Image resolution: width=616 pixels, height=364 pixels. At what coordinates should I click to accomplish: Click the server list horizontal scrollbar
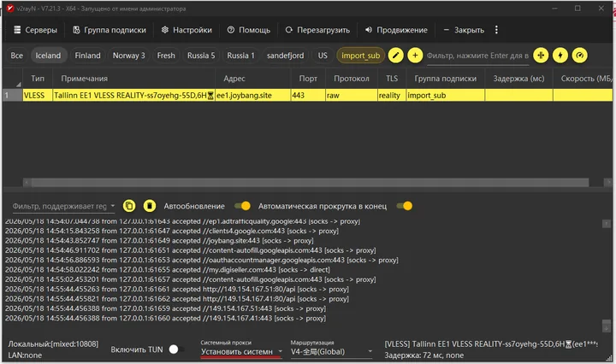point(310,182)
